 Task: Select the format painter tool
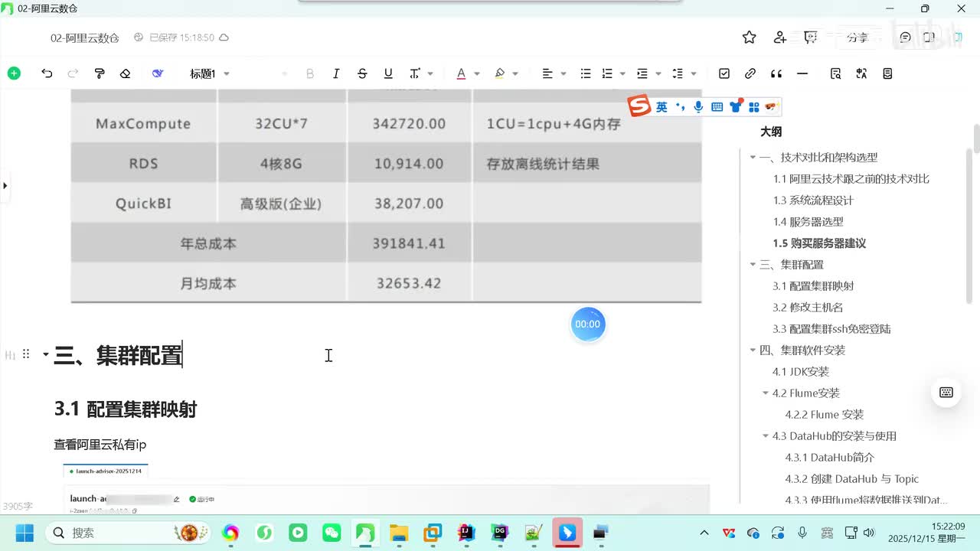point(100,73)
